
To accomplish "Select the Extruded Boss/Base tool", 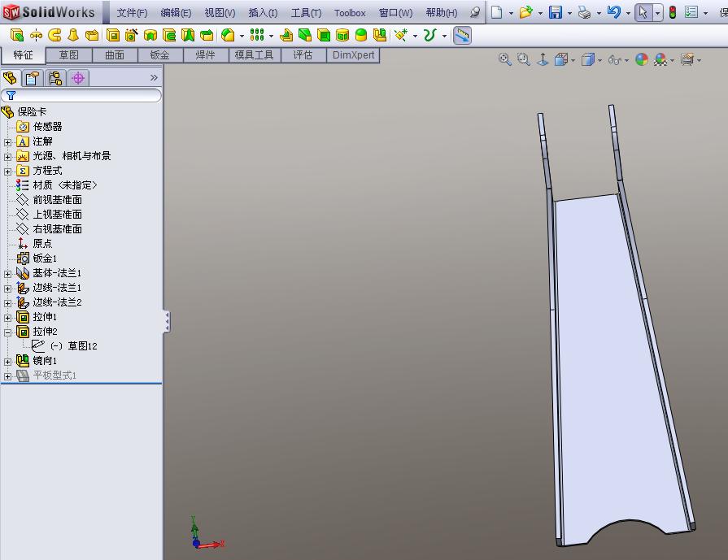I will click(x=17, y=35).
